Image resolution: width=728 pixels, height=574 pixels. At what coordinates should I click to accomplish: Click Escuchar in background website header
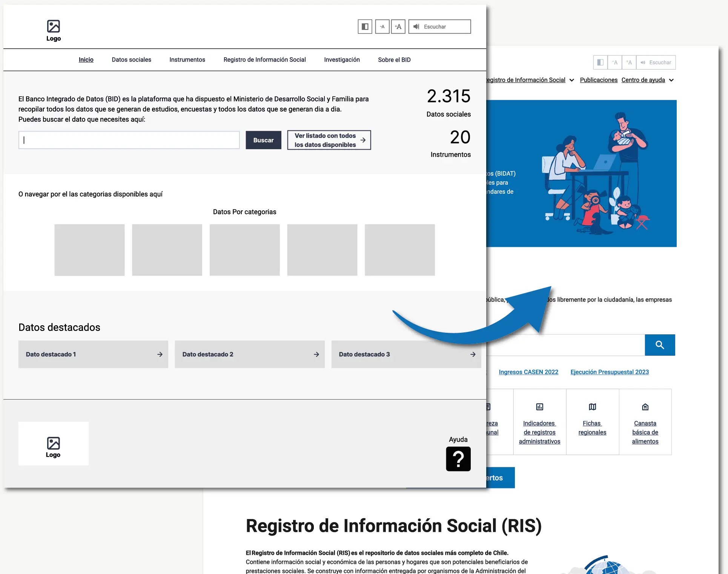point(656,63)
